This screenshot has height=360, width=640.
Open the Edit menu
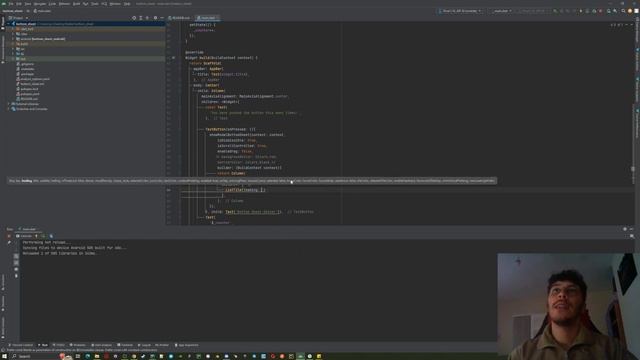[19, 4]
